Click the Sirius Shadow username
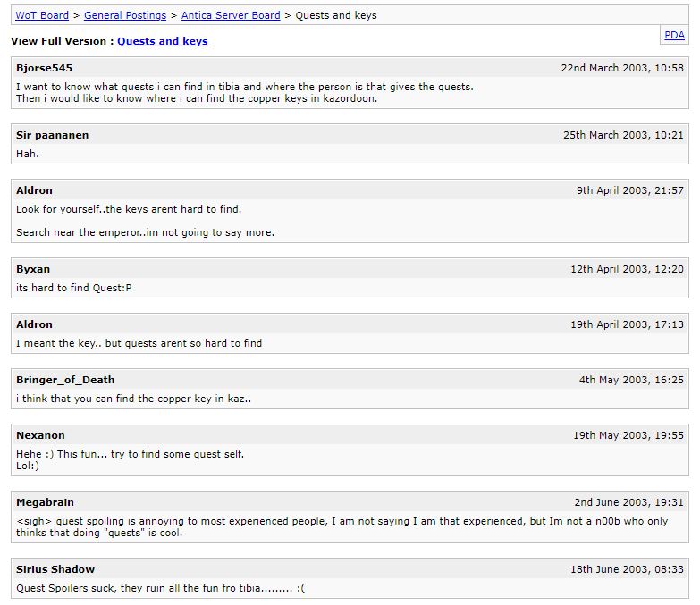700x605 pixels. (x=55, y=569)
